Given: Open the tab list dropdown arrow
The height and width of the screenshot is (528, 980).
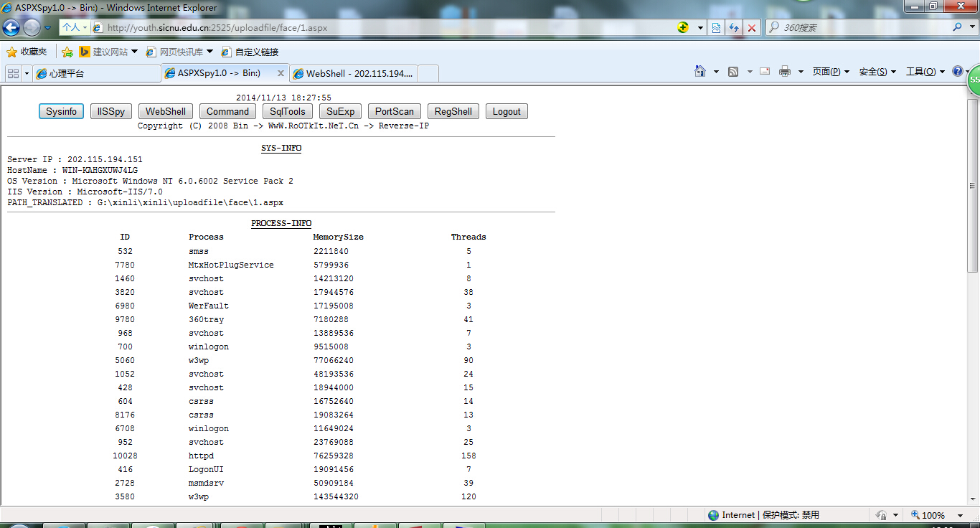Looking at the screenshot, I should coord(27,73).
